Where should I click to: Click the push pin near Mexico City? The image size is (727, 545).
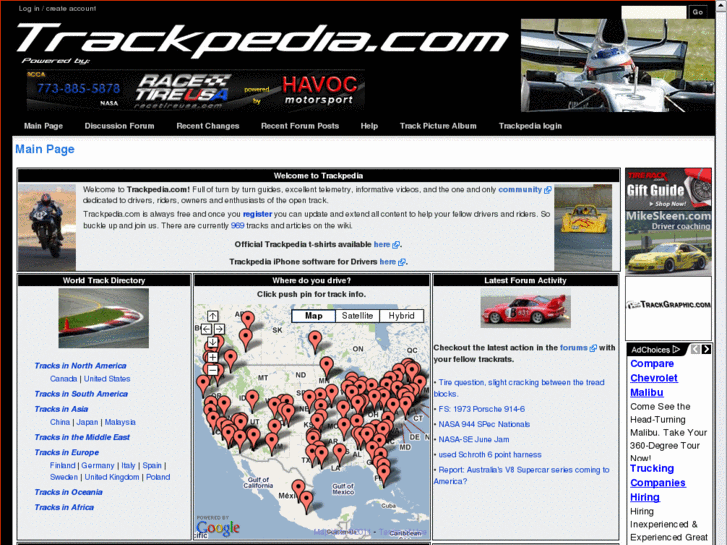coord(306,500)
